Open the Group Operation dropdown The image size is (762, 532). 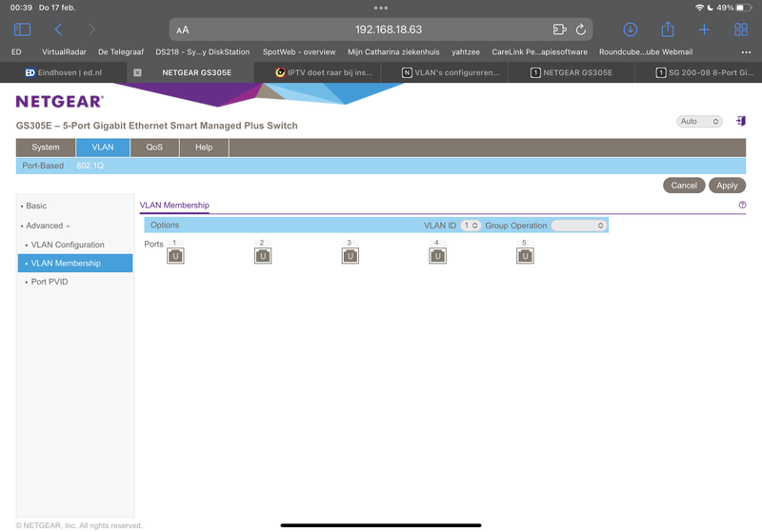click(579, 226)
